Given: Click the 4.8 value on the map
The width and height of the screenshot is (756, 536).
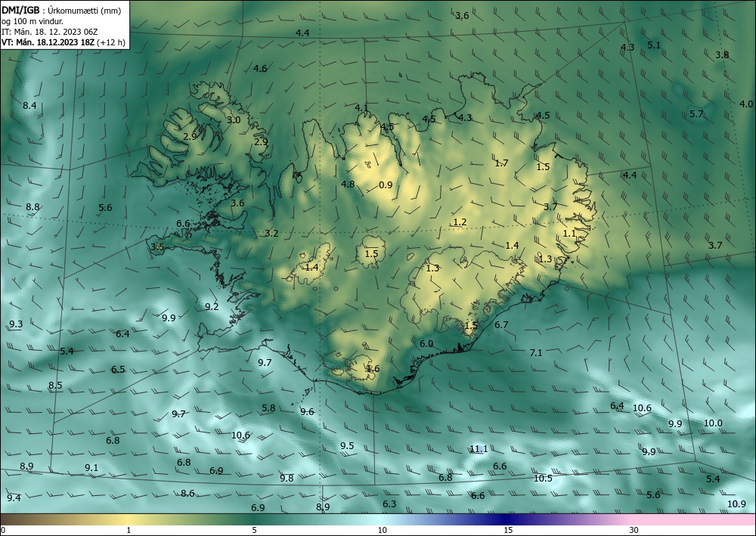Looking at the screenshot, I should [348, 184].
